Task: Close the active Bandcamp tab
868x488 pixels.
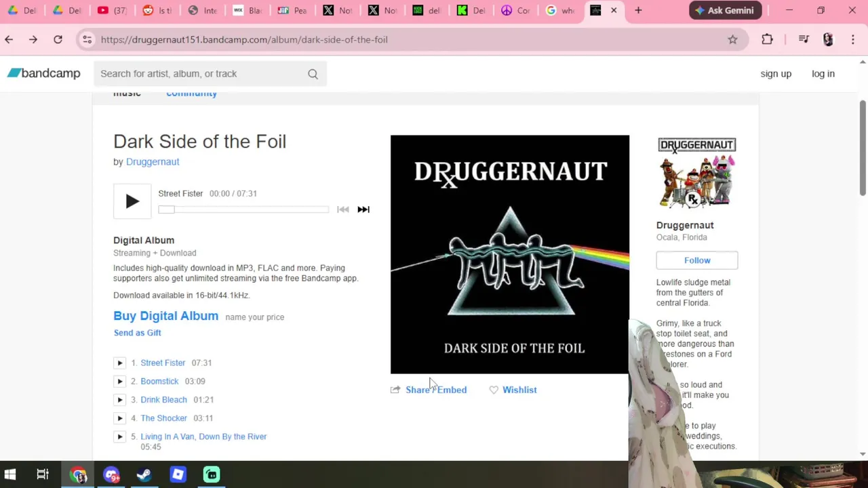Action: coord(614,10)
